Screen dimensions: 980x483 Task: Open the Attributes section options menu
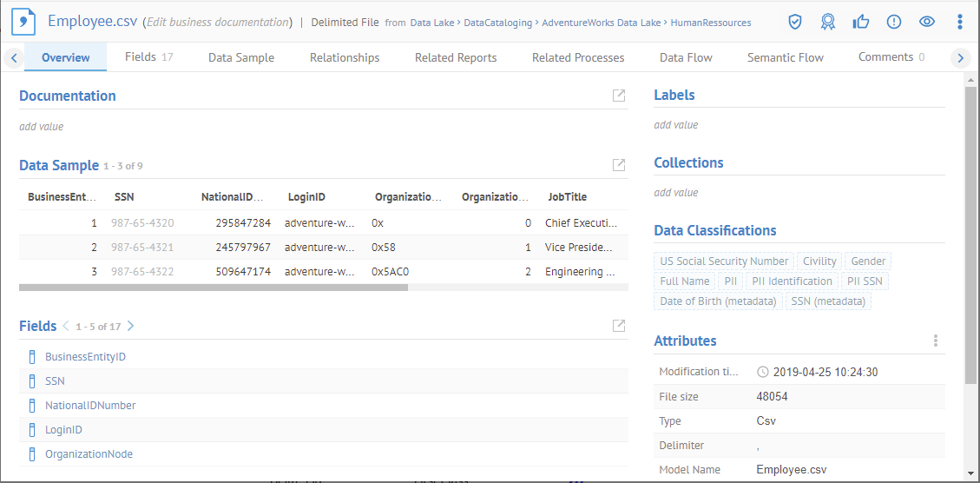click(935, 341)
